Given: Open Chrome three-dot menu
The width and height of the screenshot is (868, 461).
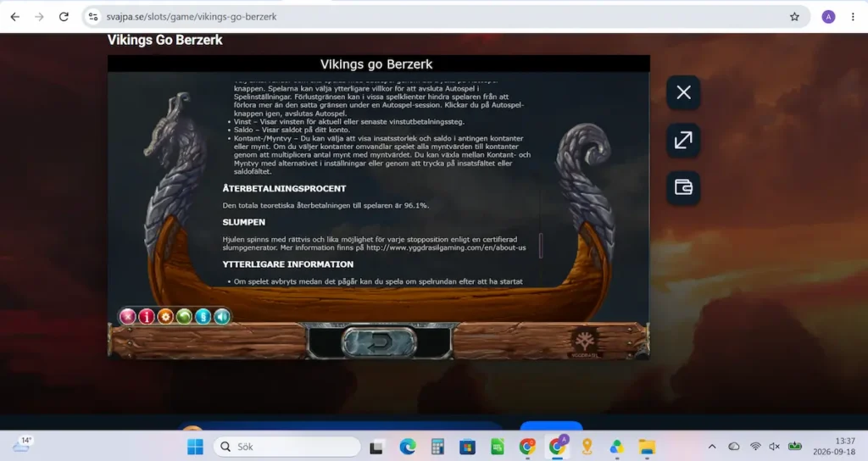Looking at the screenshot, I should [853, 17].
